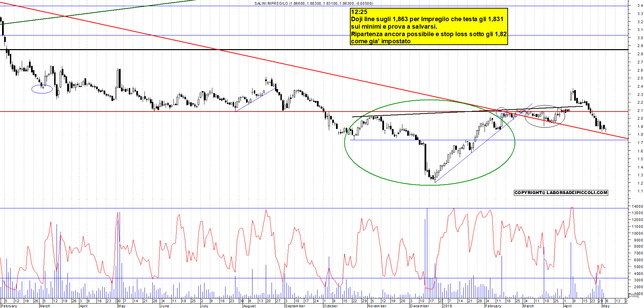
Task: Click the 7000 volume axis label
Action: click(639, 253)
